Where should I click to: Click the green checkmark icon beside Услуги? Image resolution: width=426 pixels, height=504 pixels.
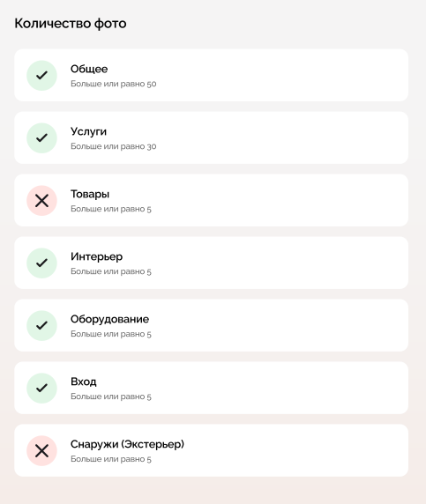click(x=41, y=137)
